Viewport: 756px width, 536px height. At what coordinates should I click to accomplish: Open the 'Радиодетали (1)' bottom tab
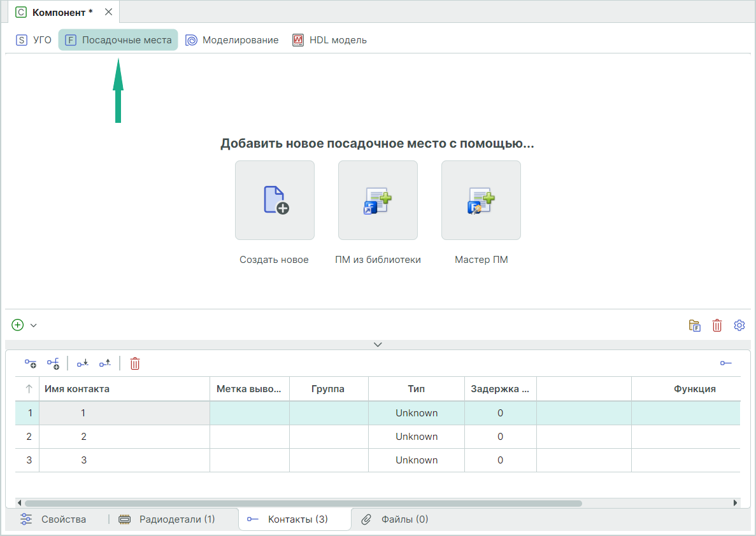coord(168,519)
